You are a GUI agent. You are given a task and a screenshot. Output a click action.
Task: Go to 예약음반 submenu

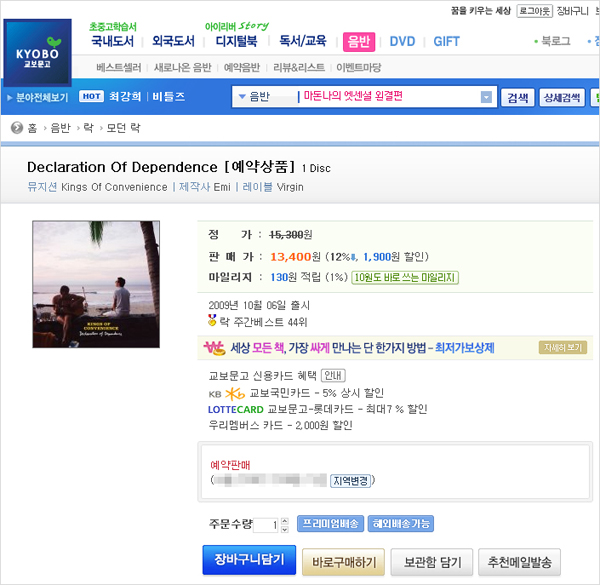click(x=242, y=68)
